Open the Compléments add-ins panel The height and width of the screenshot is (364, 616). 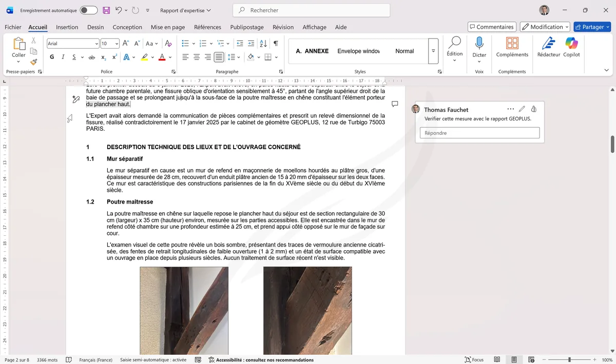(x=512, y=50)
